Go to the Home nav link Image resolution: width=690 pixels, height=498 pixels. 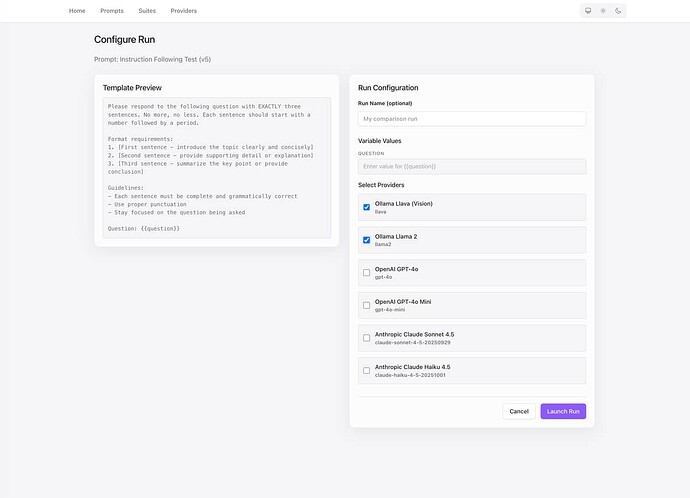click(77, 11)
